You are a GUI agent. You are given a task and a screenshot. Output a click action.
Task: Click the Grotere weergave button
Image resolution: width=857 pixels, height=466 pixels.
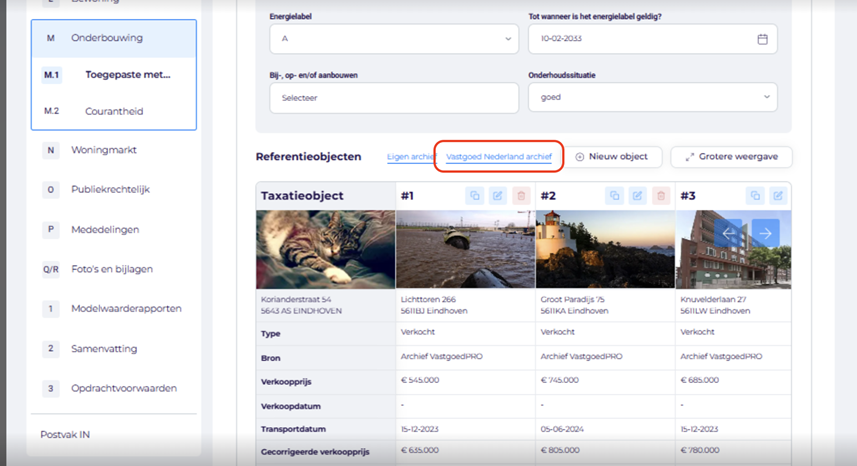click(731, 157)
